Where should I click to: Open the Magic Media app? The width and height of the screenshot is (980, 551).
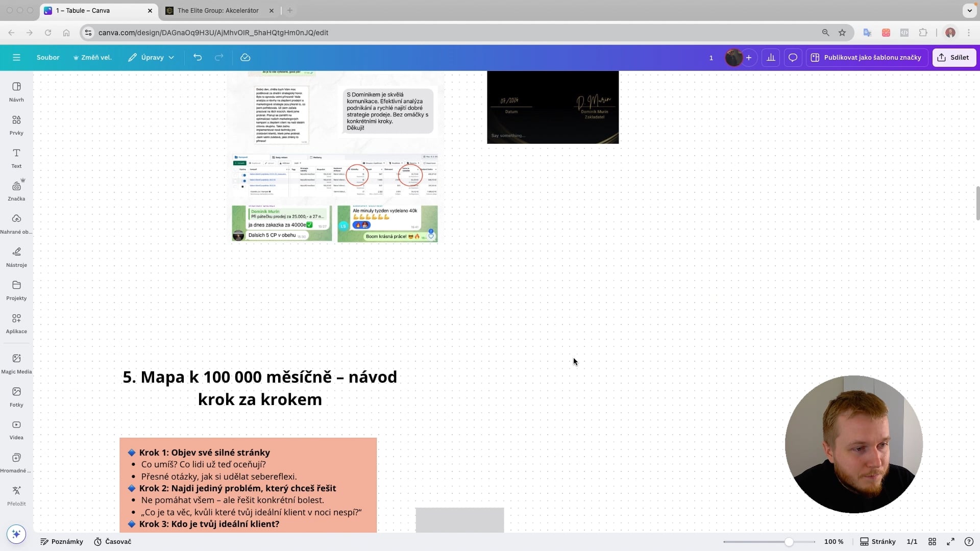pos(16,364)
